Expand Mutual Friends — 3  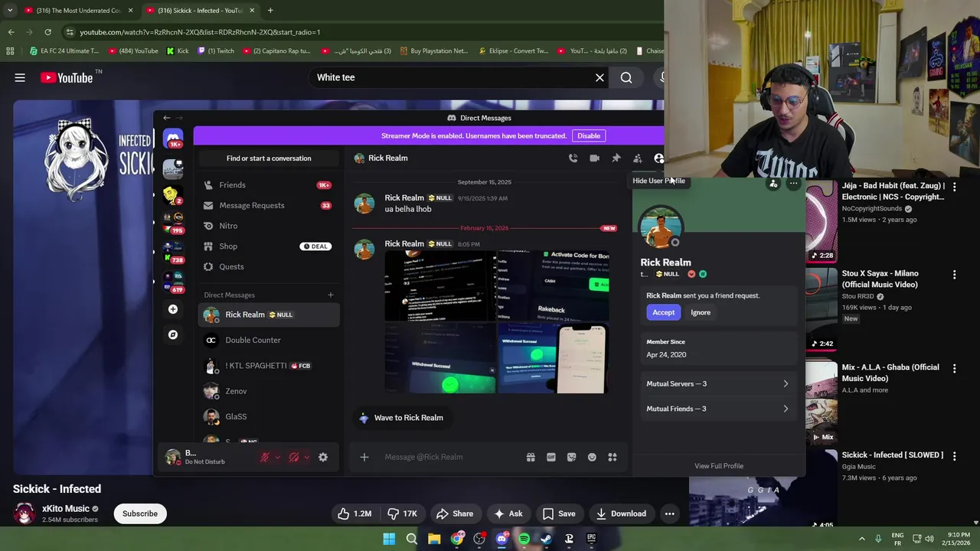717,409
